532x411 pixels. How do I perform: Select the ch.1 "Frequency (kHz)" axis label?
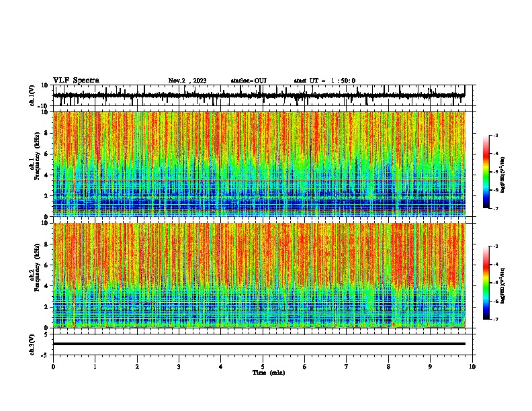pos(37,156)
